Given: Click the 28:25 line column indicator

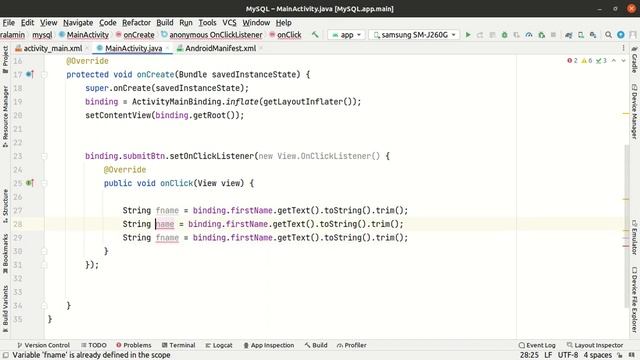Looking at the screenshot, I should click(x=529, y=355).
